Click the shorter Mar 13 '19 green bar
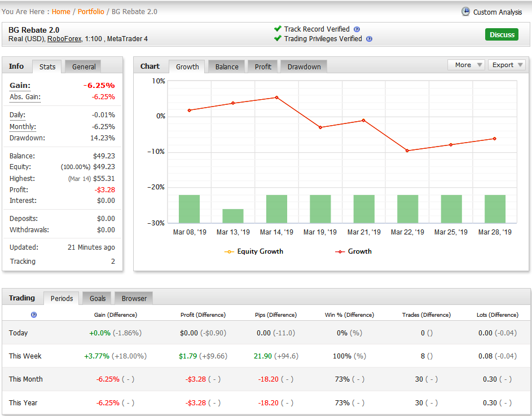The height and width of the screenshot is (416, 532). [233, 216]
